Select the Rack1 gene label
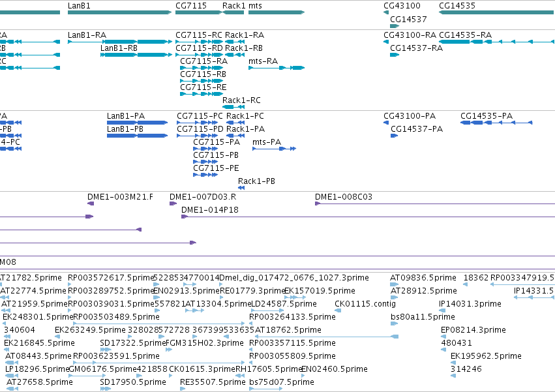The width and height of the screenshot is (555, 392). (x=233, y=6)
